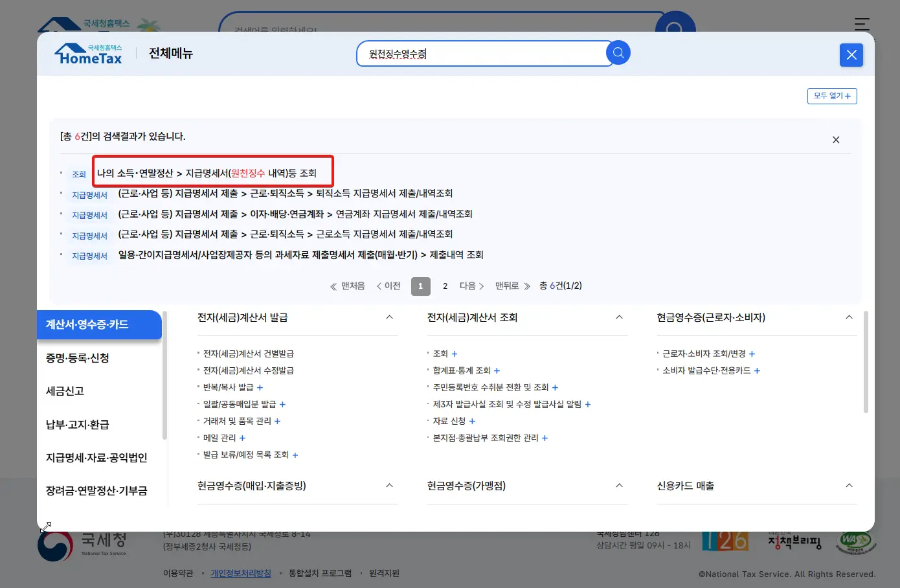Image resolution: width=900 pixels, height=588 pixels.
Task: Open 전자(세금)계산서 수정발급 menu item
Action: point(249,370)
